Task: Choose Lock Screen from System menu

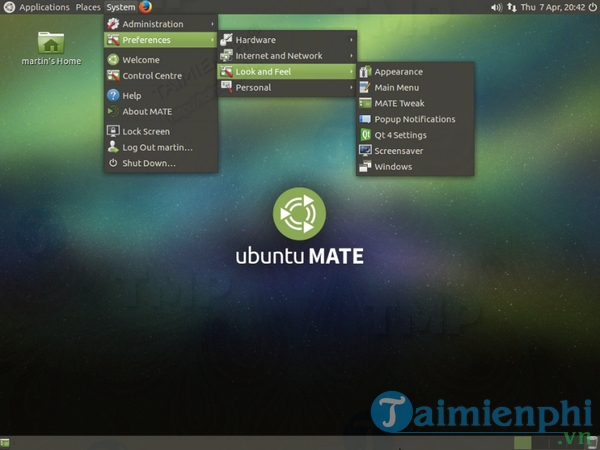Action: pyautogui.click(x=161, y=131)
